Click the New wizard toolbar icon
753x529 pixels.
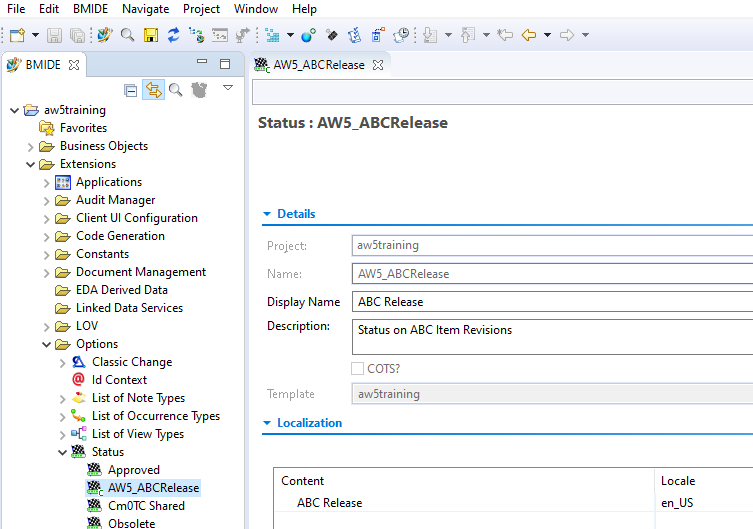tap(17, 35)
